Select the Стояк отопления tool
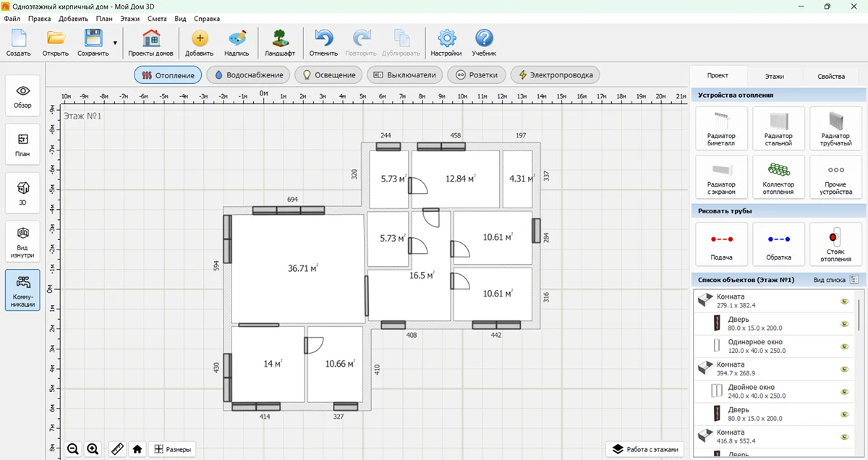 tap(835, 244)
